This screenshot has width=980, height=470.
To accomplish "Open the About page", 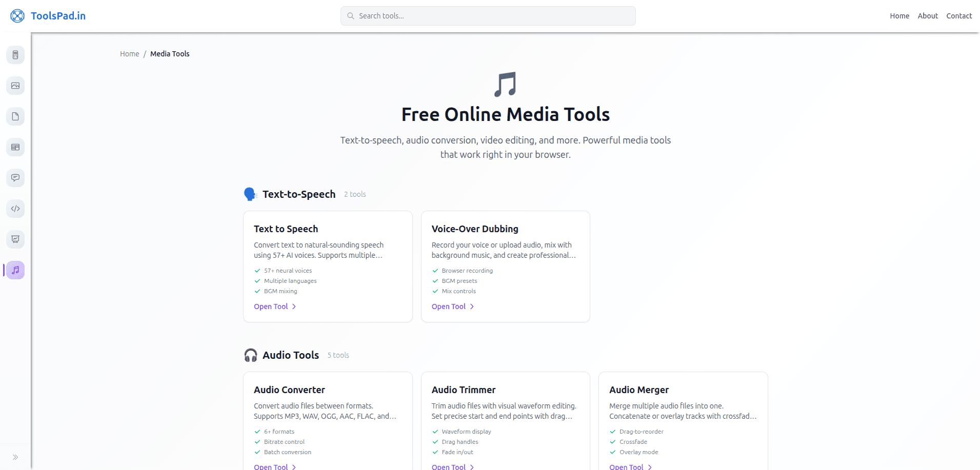I will click(x=928, y=15).
